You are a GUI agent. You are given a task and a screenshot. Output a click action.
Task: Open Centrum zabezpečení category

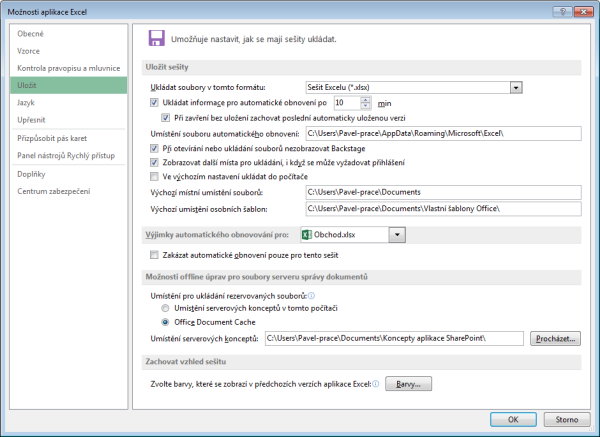(x=69, y=191)
